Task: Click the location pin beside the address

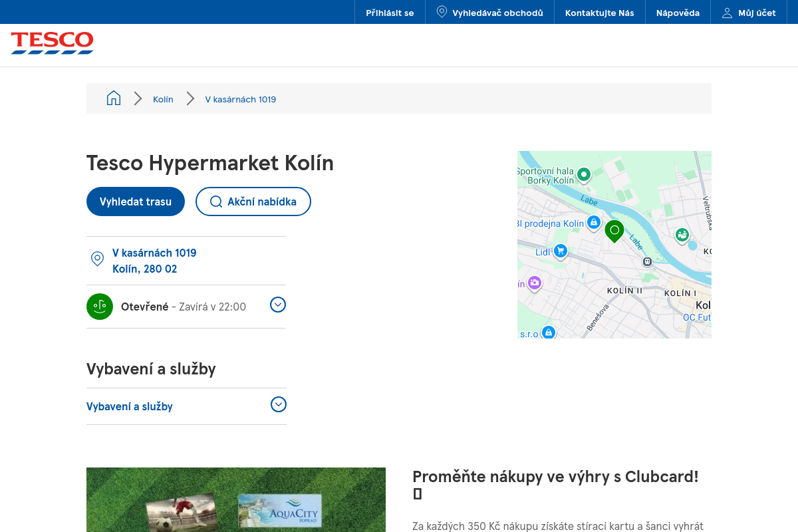Action: coord(97,259)
